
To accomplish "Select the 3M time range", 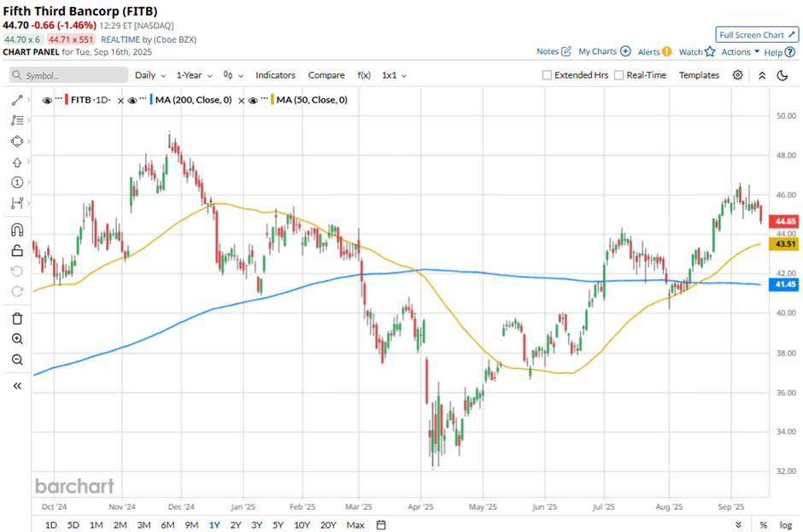I will (x=144, y=525).
